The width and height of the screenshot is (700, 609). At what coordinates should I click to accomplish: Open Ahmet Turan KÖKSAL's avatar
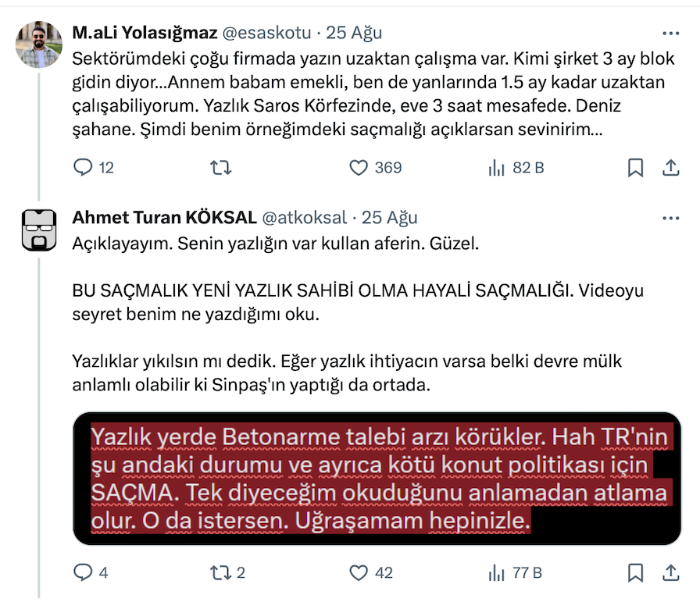click(38, 229)
